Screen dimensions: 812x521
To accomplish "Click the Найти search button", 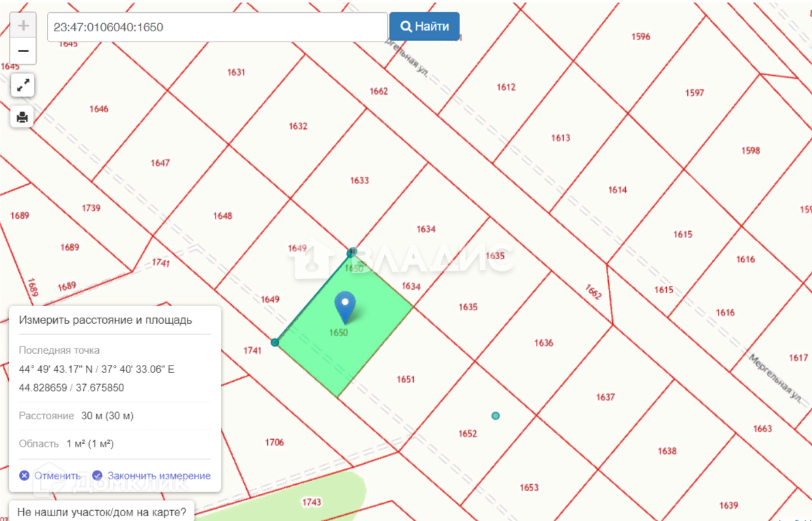I will 425,27.
